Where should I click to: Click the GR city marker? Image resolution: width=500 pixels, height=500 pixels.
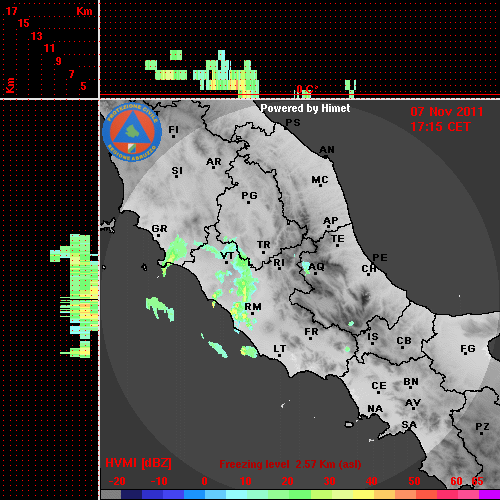[159, 230]
